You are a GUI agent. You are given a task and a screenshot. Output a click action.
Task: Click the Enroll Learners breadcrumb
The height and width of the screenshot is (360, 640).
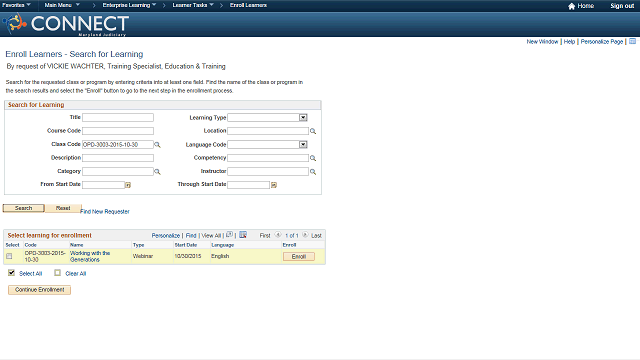(x=248, y=5)
